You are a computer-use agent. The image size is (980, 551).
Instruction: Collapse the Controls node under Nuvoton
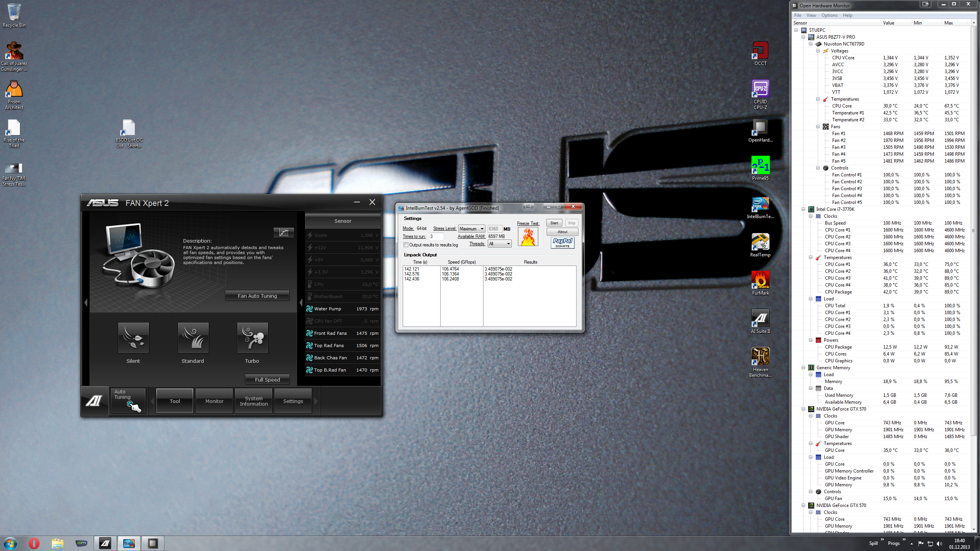(818, 168)
